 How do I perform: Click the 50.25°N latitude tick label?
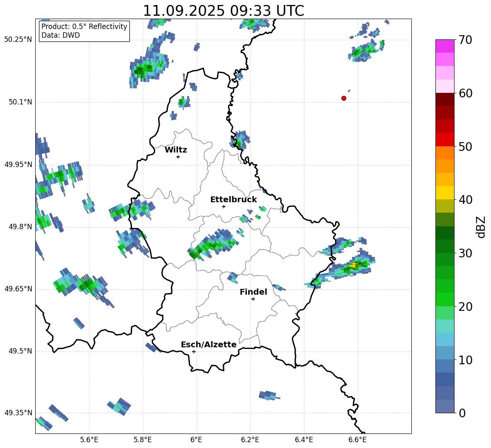coord(18,40)
